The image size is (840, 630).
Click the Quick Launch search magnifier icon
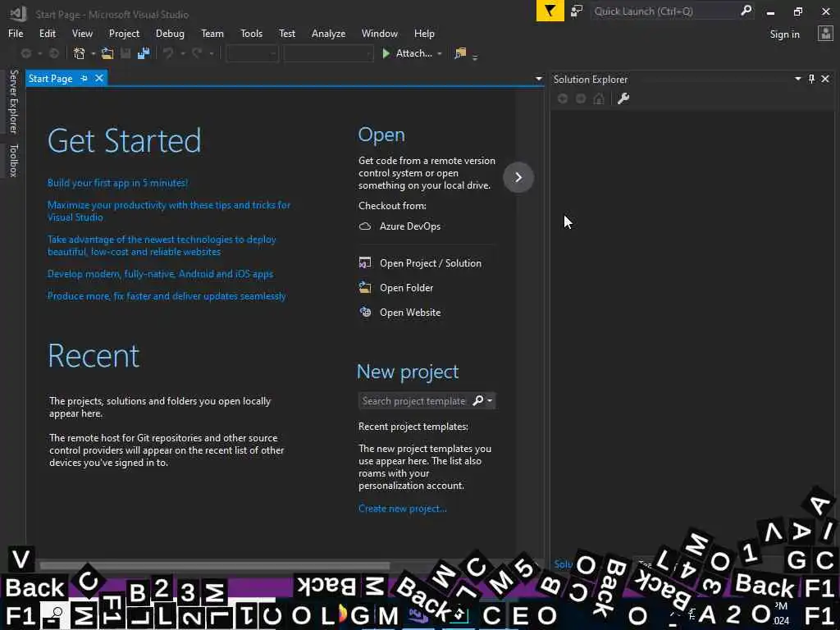pos(746,11)
